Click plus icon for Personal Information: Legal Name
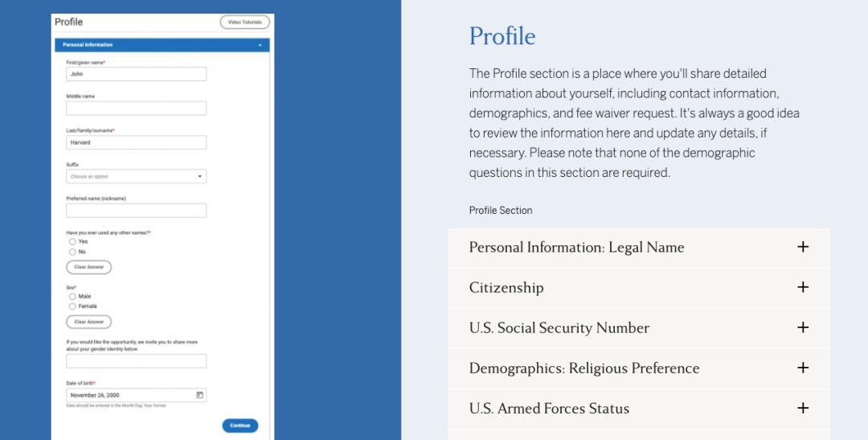This screenshot has width=868, height=440. click(x=803, y=247)
